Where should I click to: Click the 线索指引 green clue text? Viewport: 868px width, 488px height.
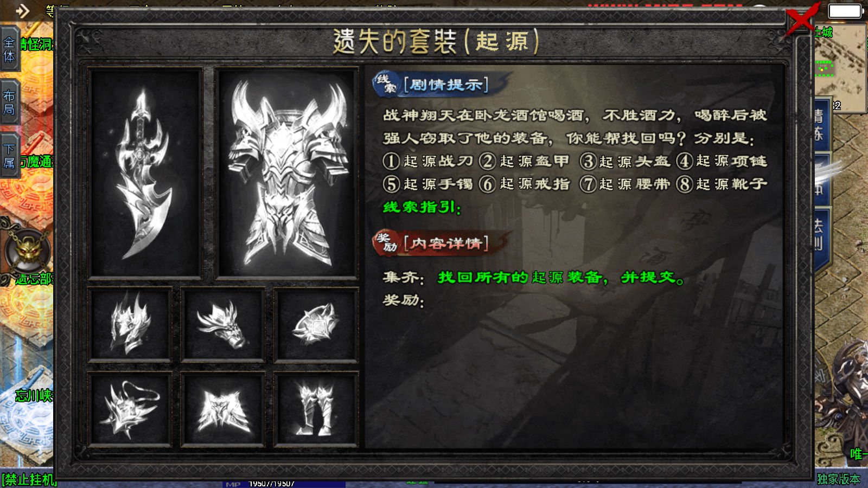pyautogui.click(x=422, y=207)
